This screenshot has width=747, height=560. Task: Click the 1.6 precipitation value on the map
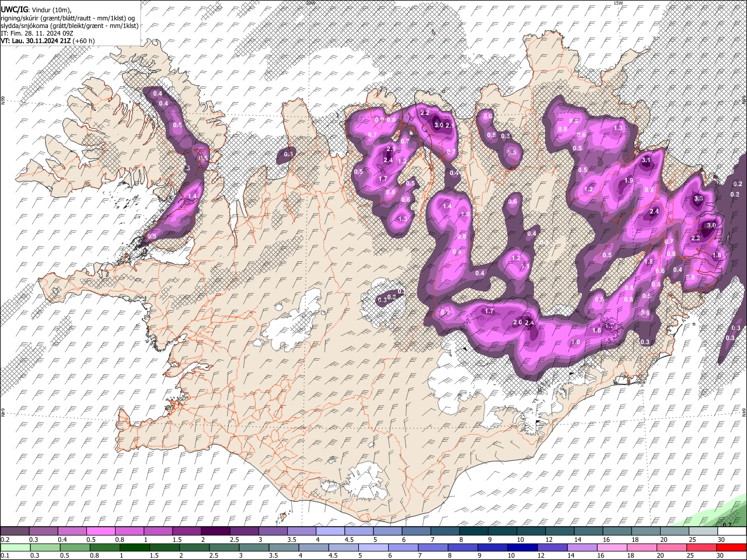tap(596, 330)
